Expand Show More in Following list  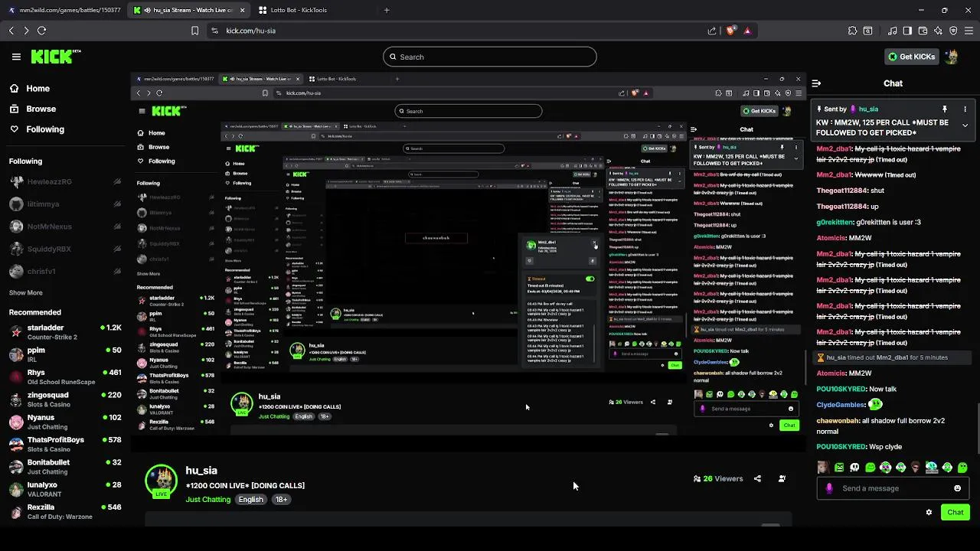pyautogui.click(x=25, y=292)
